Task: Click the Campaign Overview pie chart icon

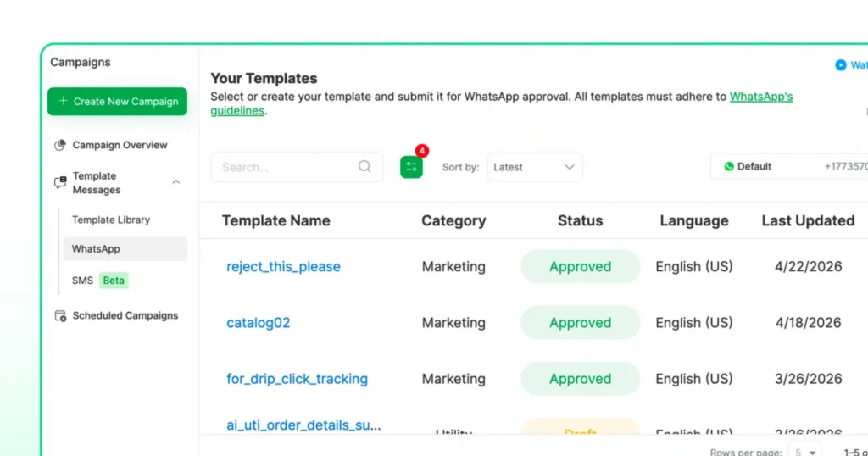Action: click(x=60, y=145)
